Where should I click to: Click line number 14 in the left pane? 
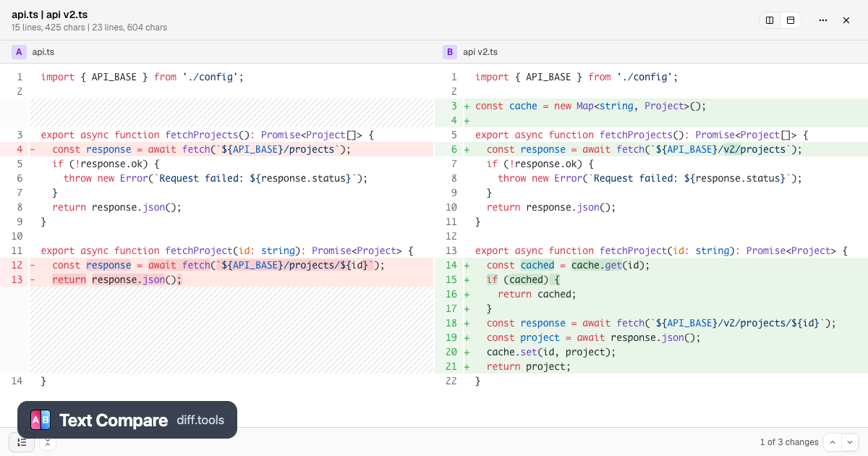(x=17, y=381)
